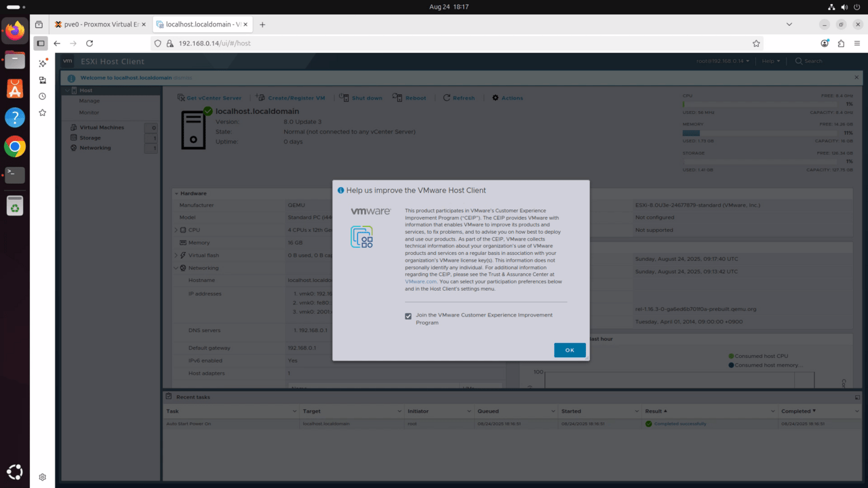
Task: Collapse the Networking row under Hardware
Action: click(176, 268)
